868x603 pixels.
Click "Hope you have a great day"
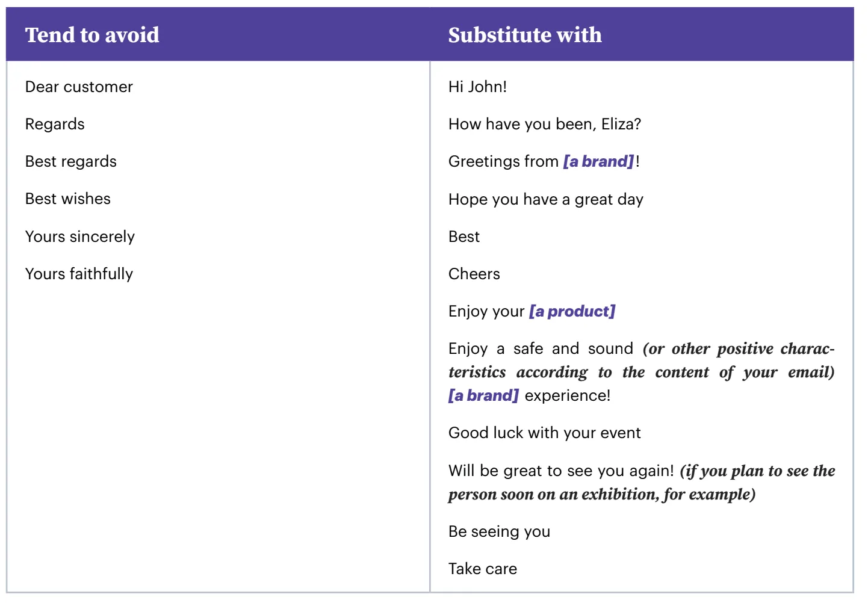coord(546,199)
